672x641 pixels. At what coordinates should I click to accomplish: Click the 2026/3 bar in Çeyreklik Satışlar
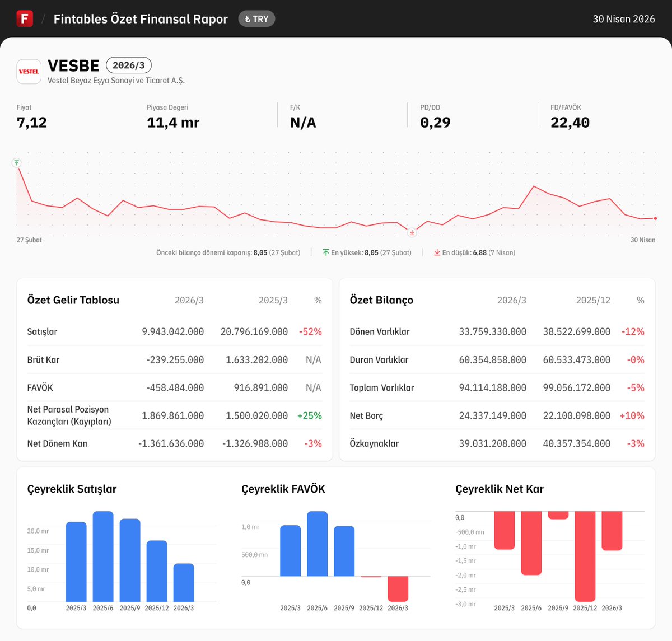(184, 583)
